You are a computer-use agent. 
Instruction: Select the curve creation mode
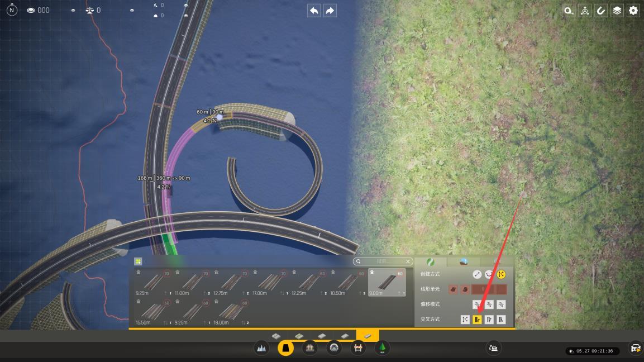[x=489, y=274]
